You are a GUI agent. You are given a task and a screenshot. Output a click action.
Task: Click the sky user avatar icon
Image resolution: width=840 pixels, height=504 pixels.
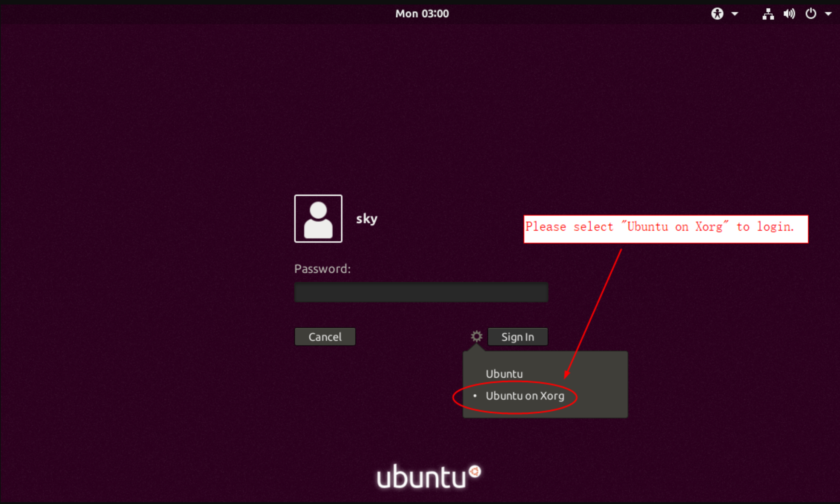318,219
